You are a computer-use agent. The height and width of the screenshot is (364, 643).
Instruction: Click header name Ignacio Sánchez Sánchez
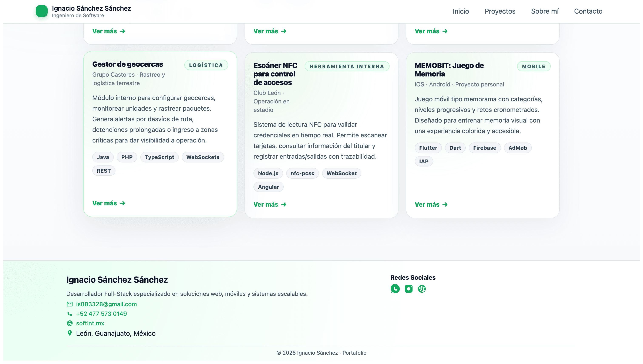(91, 8)
